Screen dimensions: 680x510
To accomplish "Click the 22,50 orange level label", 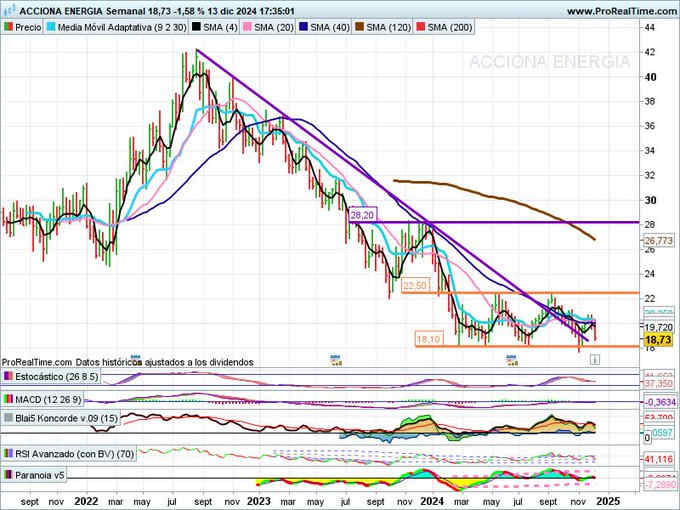I will pyautogui.click(x=415, y=285).
